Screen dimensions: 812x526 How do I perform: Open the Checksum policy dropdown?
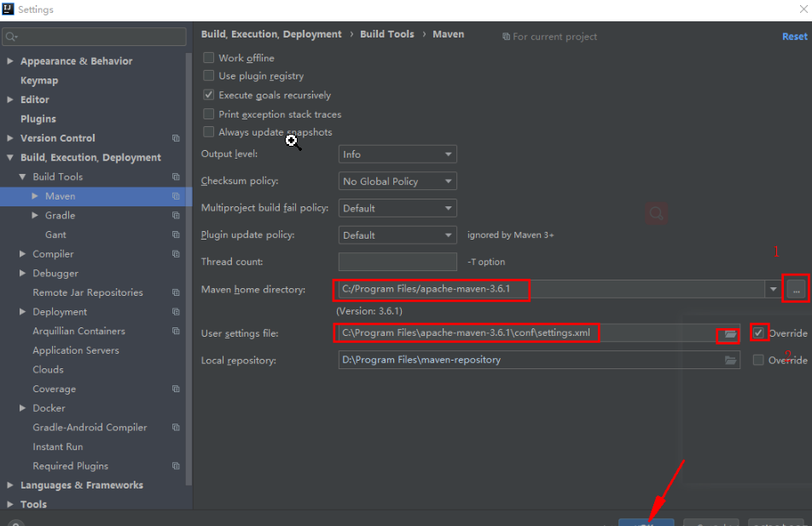pos(397,182)
